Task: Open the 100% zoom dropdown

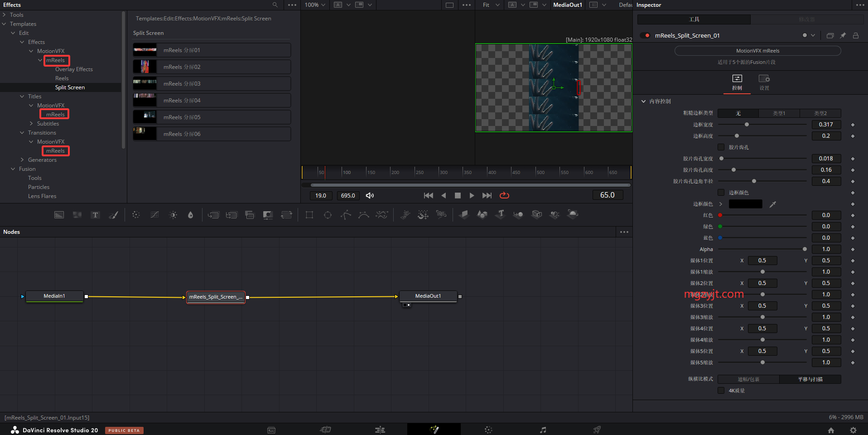Action: [x=315, y=5]
